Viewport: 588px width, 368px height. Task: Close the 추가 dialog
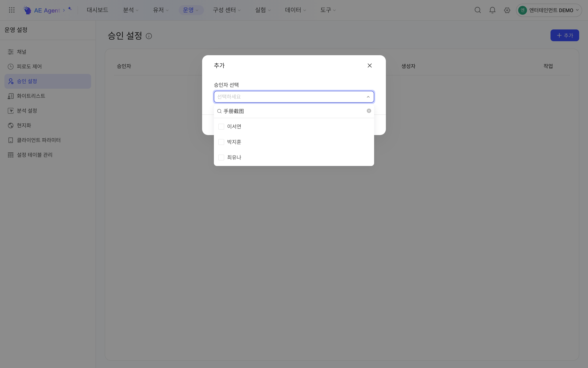370,66
